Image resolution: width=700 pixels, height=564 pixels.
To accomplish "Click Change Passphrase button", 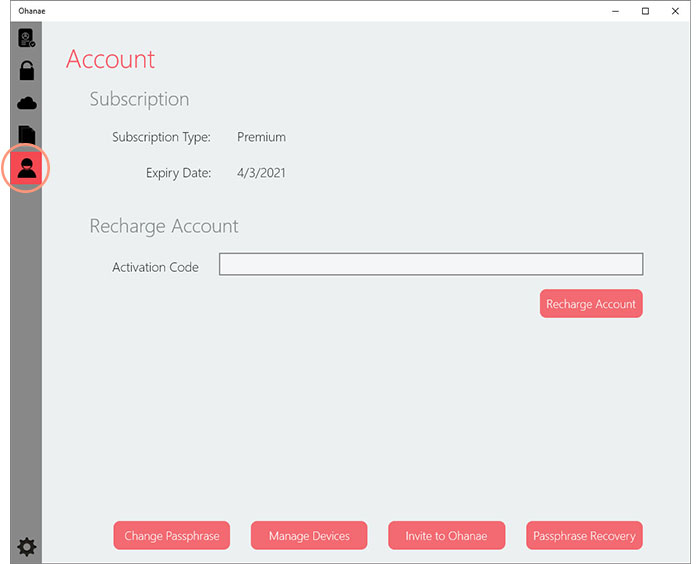I will coord(171,535).
